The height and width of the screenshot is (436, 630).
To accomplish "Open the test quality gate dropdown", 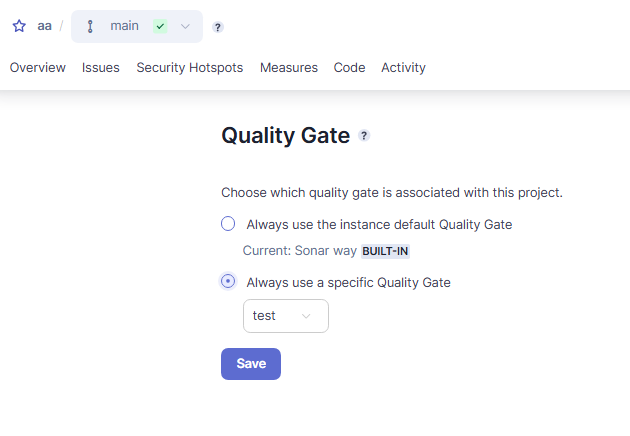I will coord(286,316).
